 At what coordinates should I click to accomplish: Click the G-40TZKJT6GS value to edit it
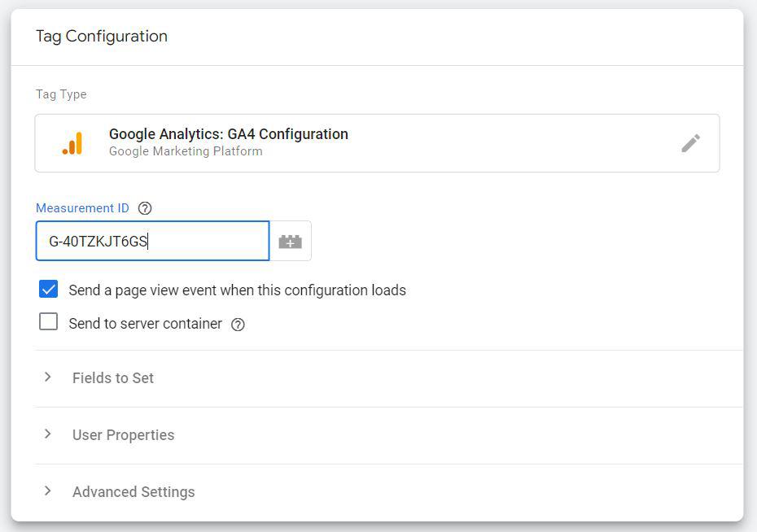98,241
